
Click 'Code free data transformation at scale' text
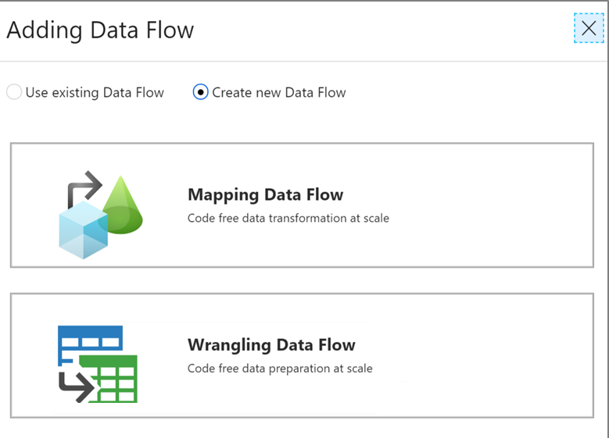[x=288, y=218]
